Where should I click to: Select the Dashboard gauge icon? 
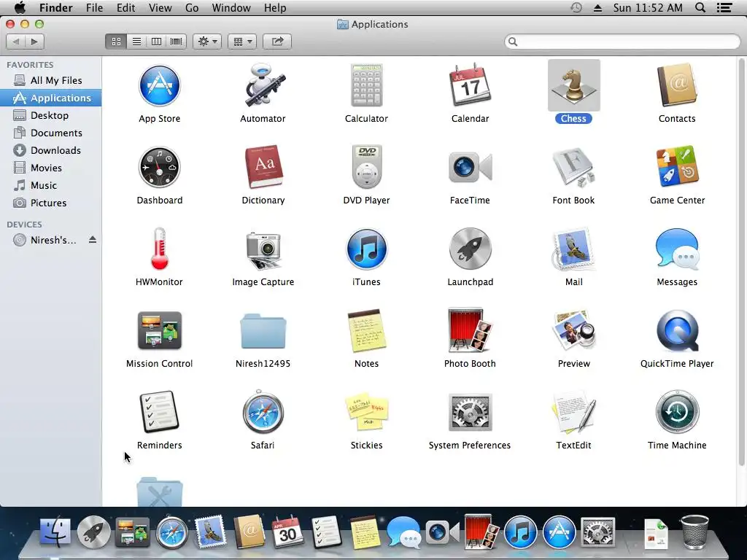(x=159, y=167)
